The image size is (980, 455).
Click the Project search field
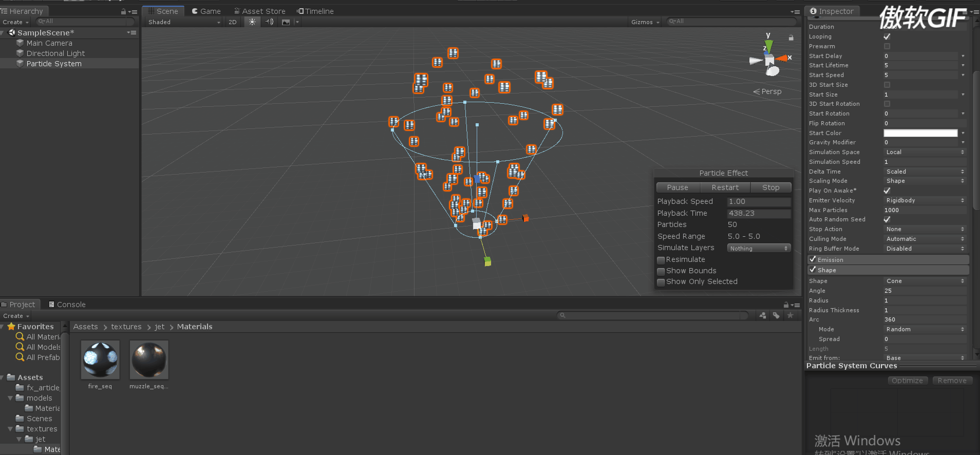[x=652, y=315]
